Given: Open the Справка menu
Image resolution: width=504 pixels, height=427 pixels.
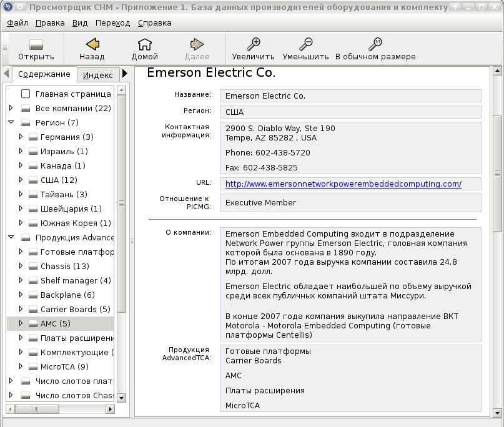Looking at the screenshot, I should [155, 23].
